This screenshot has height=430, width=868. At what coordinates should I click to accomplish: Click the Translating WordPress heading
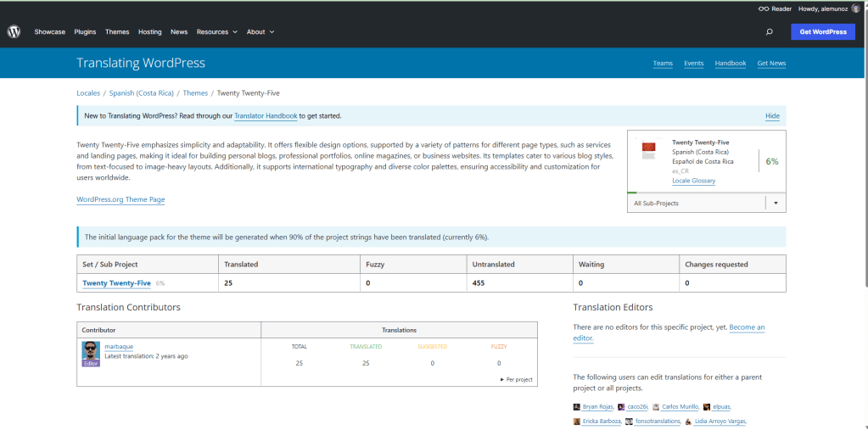tap(141, 63)
